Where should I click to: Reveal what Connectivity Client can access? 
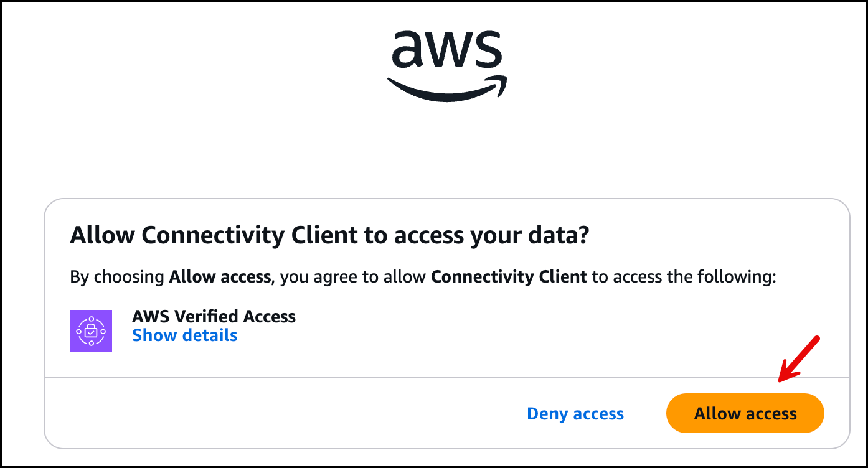(x=184, y=335)
